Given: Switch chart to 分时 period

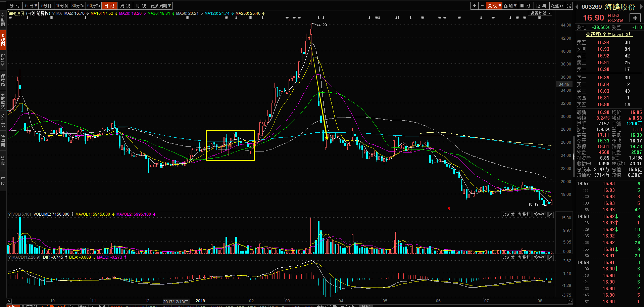Looking at the screenshot, I should pos(15,6).
